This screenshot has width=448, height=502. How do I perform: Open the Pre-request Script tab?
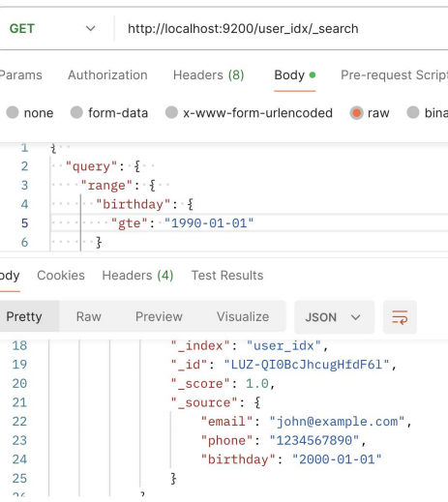[394, 75]
